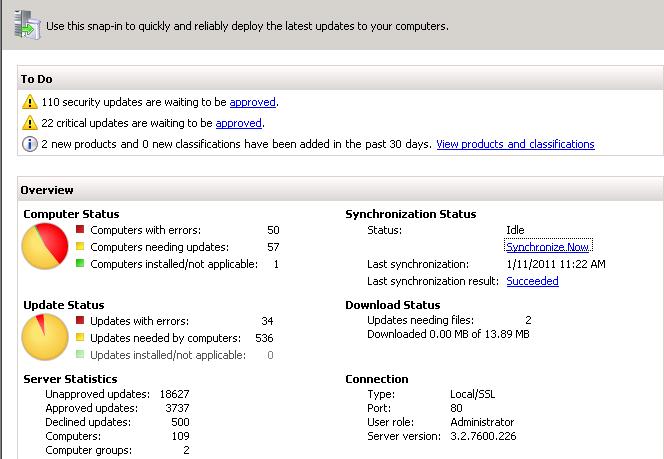Click the Computers value 109
Viewport: 664px width, 459px height.
[180, 436]
